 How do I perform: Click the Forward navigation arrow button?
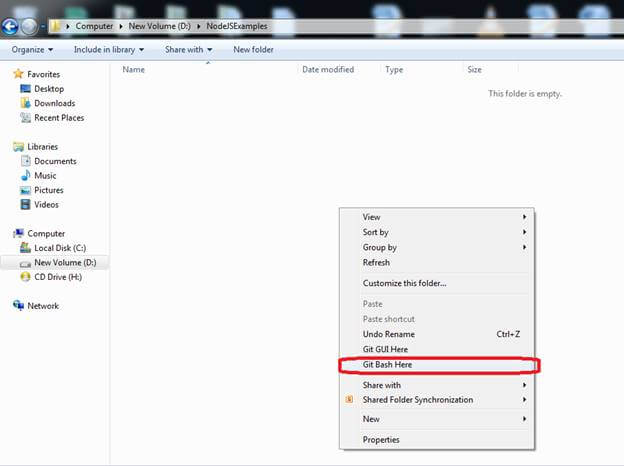coord(29,27)
